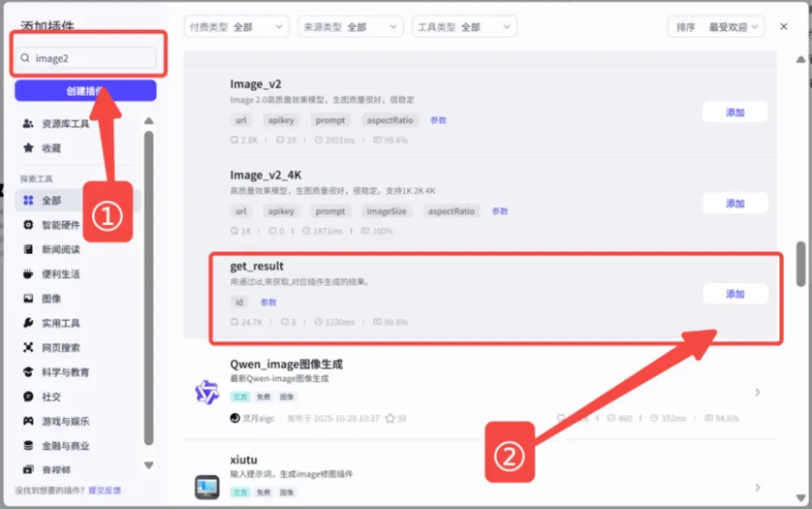Open the 工具类型 filter dropdown

click(464, 27)
